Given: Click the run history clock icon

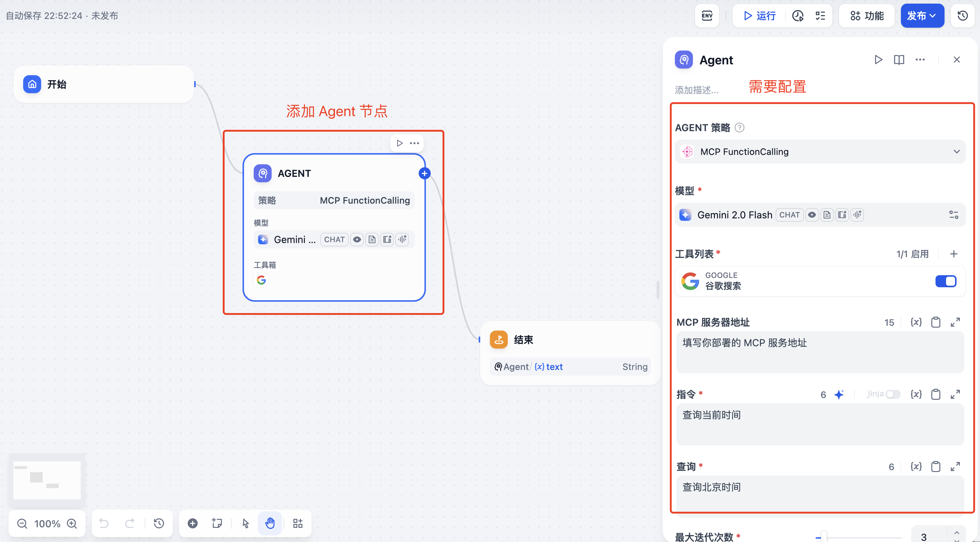Looking at the screenshot, I should coord(798,16).
